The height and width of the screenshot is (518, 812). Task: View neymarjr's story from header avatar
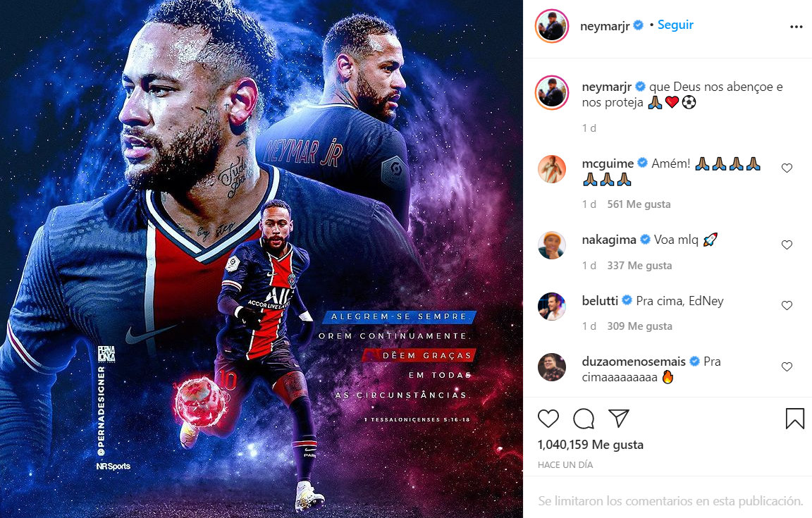[552, 26]
